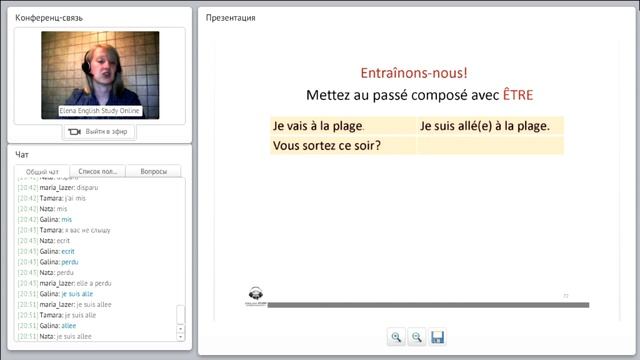The height and width of the screenshot is (360, 640).
Task: Click the chat scrollbar up arrow
Action: click(x=180, y=329)
